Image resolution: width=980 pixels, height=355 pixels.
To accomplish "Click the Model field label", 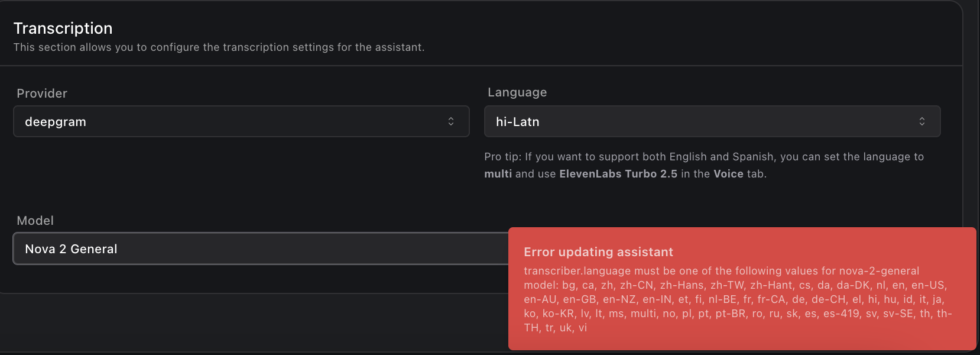I will click(35, 221).
